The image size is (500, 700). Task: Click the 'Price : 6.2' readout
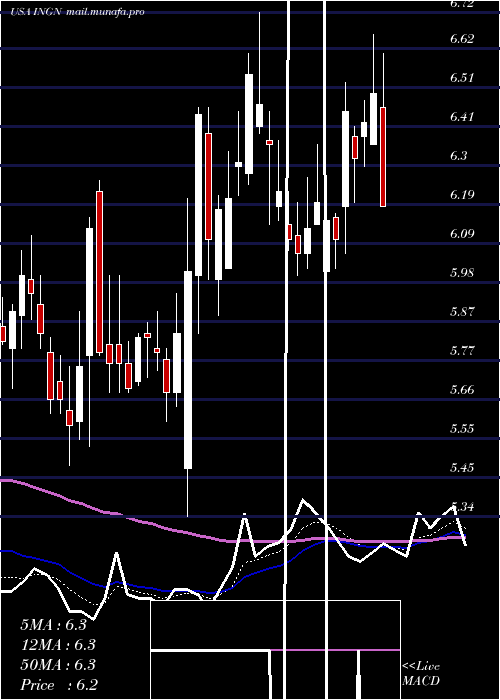point(59,685)
